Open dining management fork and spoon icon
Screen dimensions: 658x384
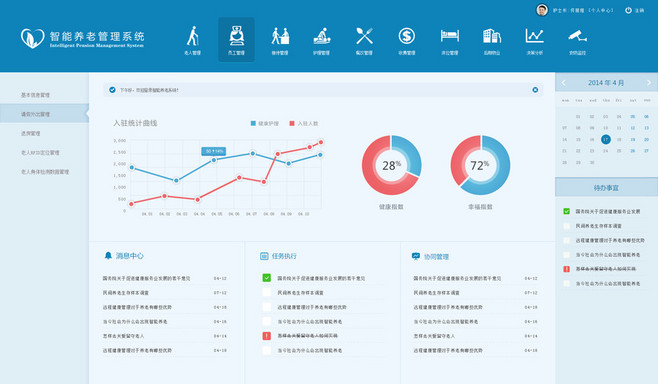click(x=364, y=36)
